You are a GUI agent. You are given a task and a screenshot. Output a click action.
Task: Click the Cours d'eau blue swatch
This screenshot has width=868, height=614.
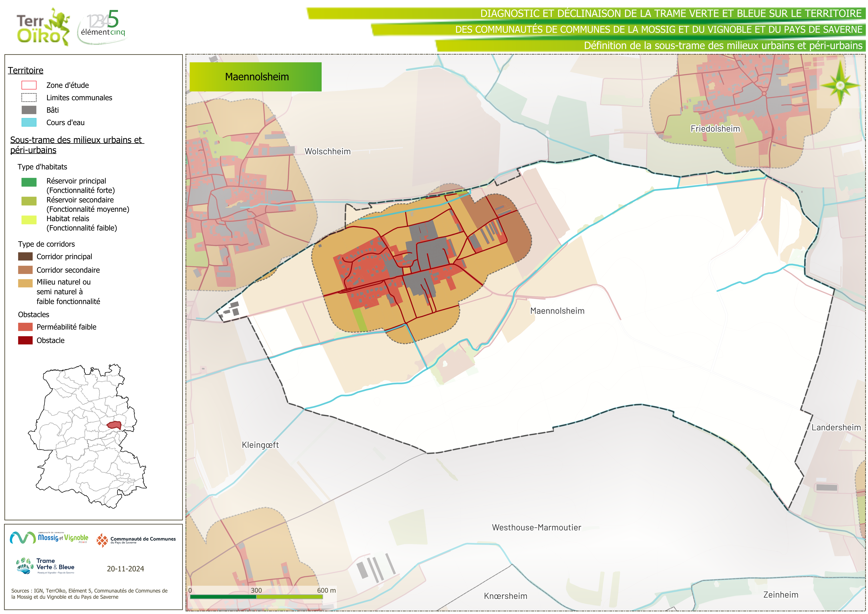(x=29, y=123)
